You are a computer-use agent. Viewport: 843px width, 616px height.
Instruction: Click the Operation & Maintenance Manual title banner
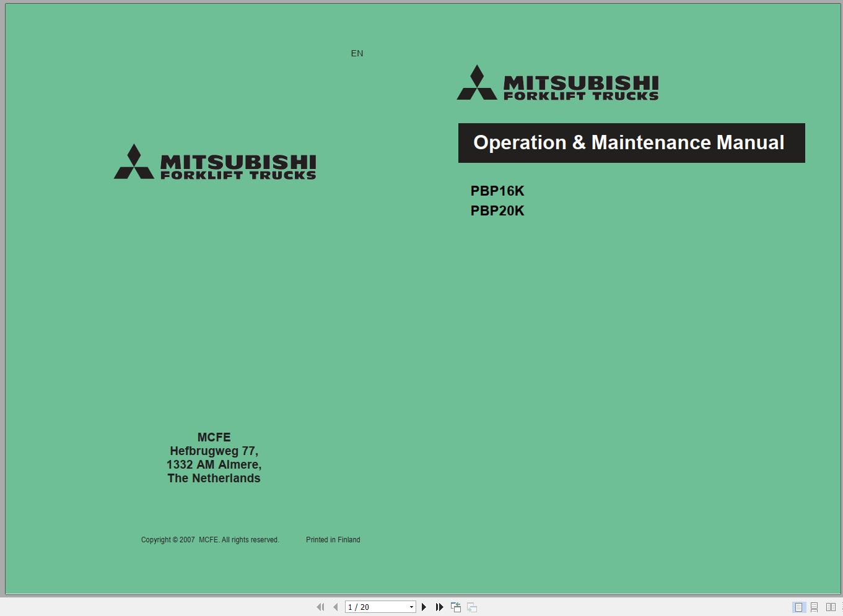tap(631, 143)
